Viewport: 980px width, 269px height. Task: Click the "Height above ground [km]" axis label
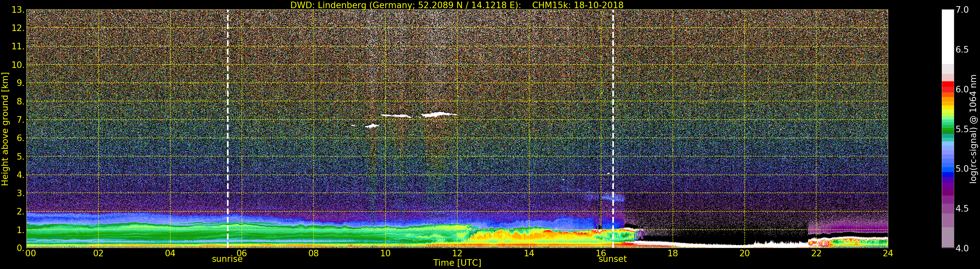[5, 129]
